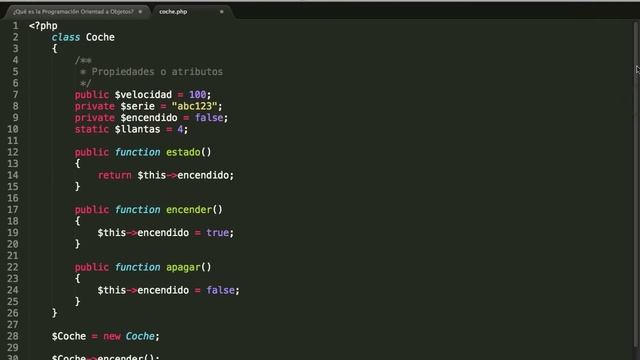
Task: Click '$this' on line 24
Action: 111,290
